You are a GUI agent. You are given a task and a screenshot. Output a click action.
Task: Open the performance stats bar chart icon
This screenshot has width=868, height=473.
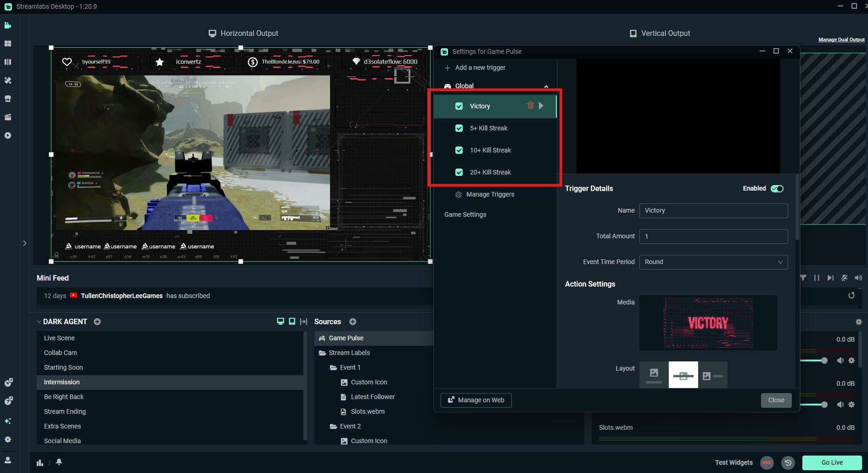click(40, 462)
